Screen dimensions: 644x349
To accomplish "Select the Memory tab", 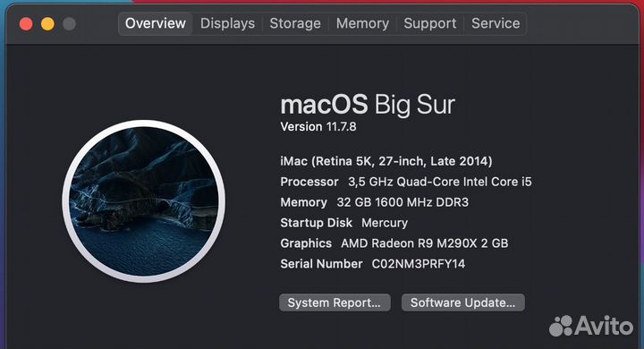I will (362, 23).
